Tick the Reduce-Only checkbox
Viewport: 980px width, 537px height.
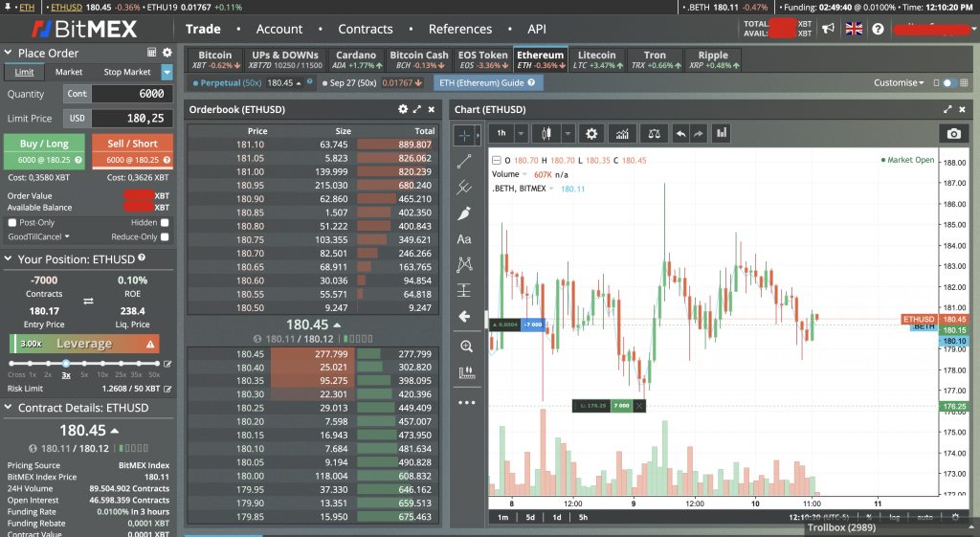[x=165, y=236]
